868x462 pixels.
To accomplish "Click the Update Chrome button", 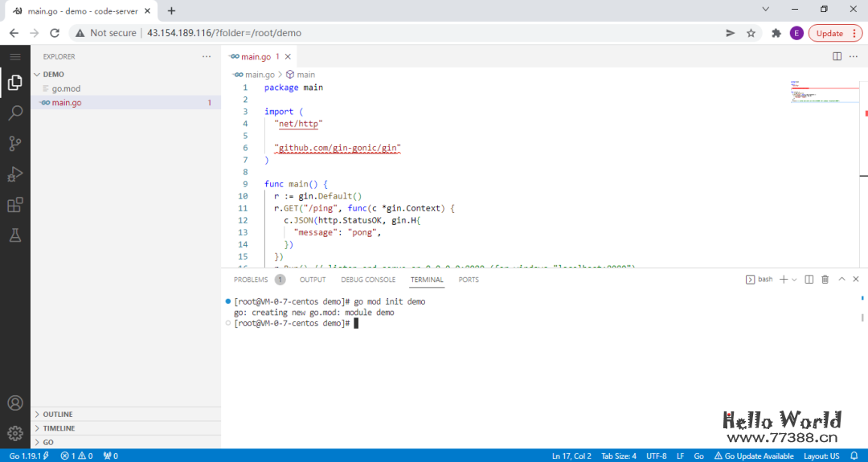I will [x=835, y=33].
